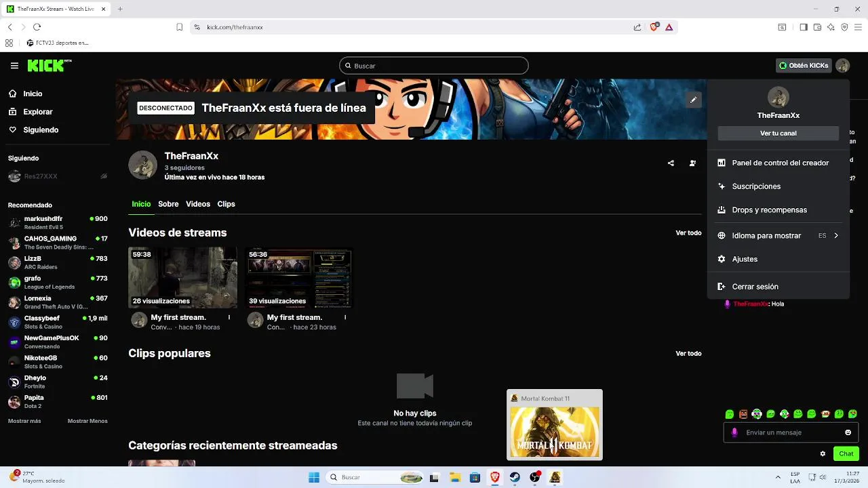Open the Kick hamburger menu
Image resolution: width=868 pixels, height=488 pixels.
14,66
